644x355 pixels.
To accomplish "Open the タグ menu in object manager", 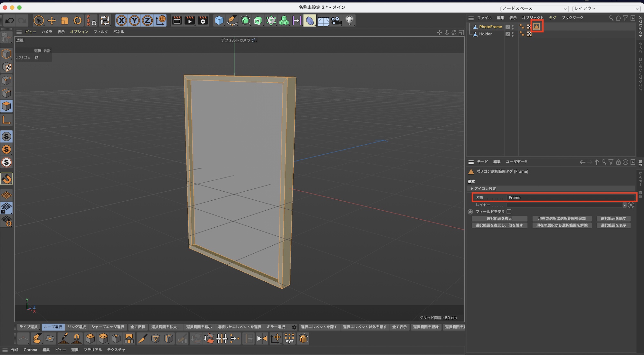I will point(553,18).
